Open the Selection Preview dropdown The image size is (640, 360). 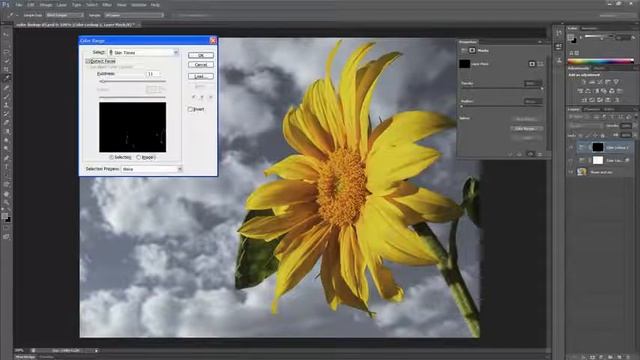151,169
